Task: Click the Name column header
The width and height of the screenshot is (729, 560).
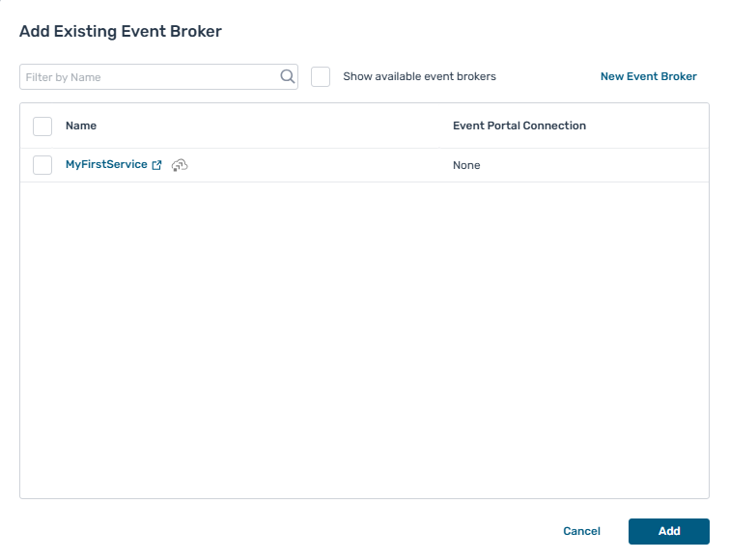Action: (81, 126)
